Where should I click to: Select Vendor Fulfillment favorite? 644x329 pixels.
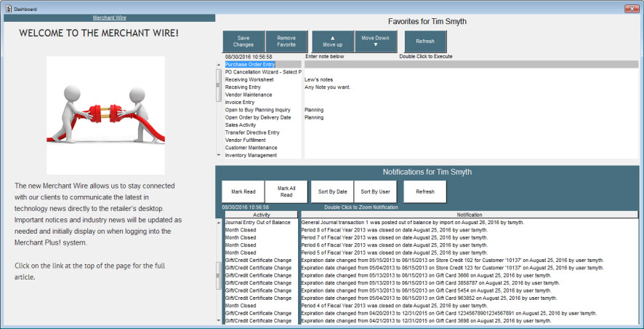coord(245,140)
